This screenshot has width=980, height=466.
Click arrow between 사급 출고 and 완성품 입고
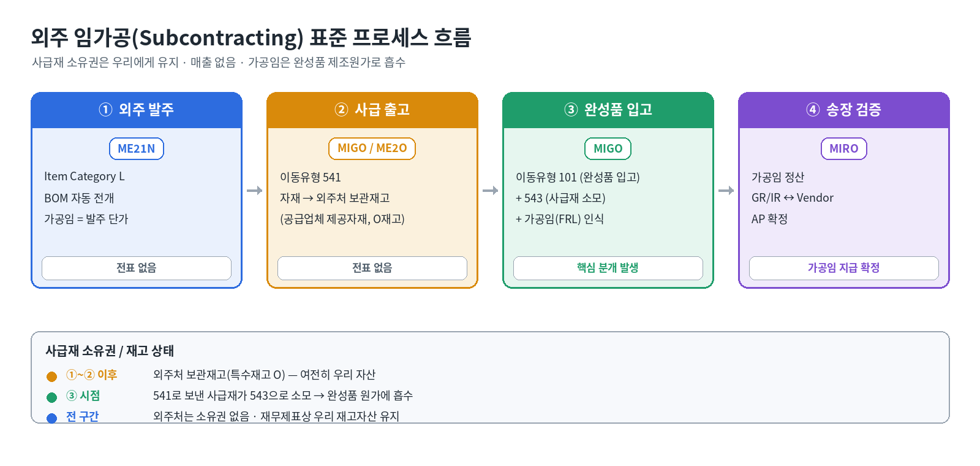coord(490,191)
